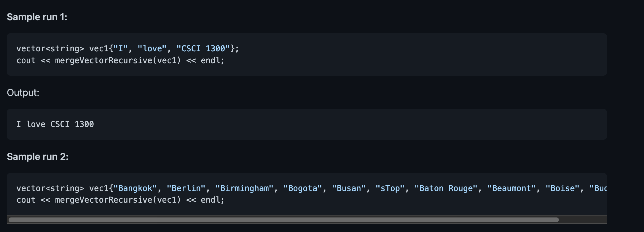Click the "sTop" string literal
Screen dimensions: 644x232
[390, 188]
